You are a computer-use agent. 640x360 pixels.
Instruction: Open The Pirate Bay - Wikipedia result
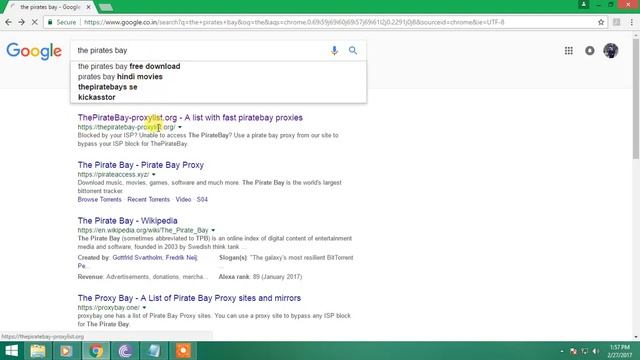click(127, 221)
